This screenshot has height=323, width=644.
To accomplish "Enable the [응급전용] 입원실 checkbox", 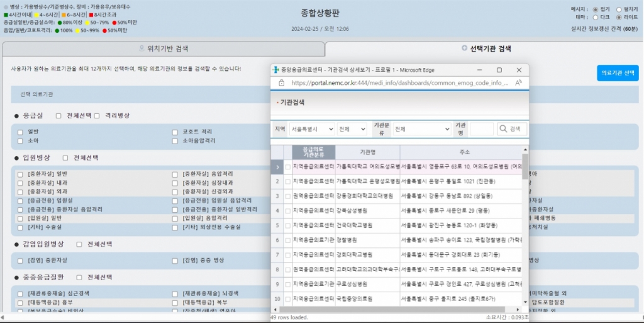I will (x=20, y=201).
